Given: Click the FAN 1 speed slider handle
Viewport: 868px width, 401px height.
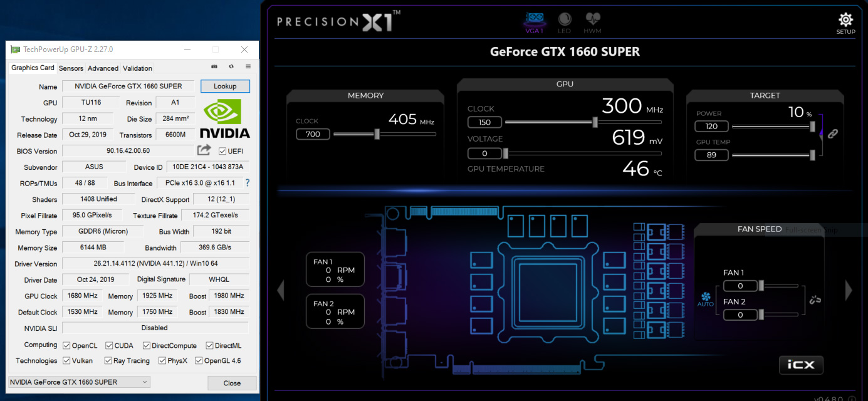Looking at the screenshot, I should (761, 286).
